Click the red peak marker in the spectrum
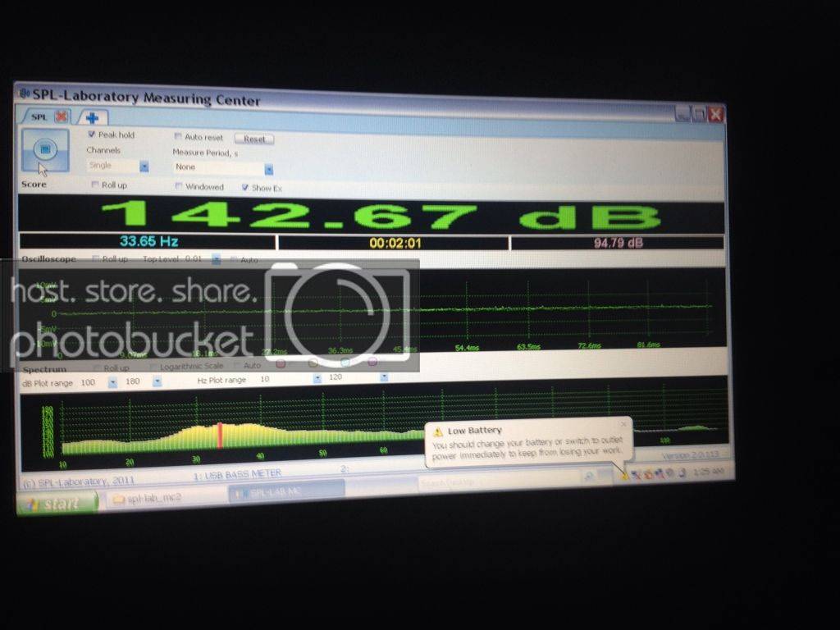840x630 pixels. (x=220, y=436)
